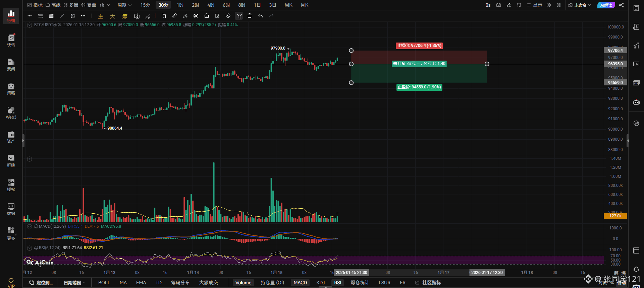Open the 要闻 headlines section
Image resolution: width=644 pixels, height=288 pixels.
[11, 64]
